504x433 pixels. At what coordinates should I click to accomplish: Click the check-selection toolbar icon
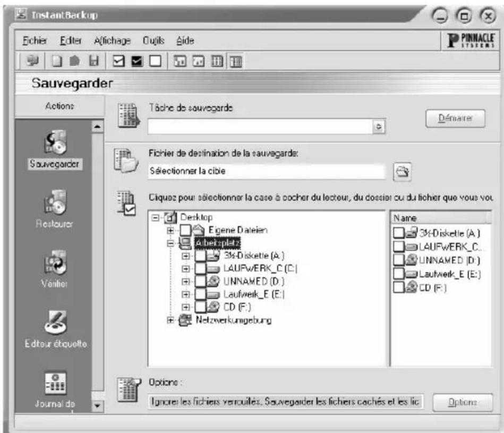pos(118,61)
